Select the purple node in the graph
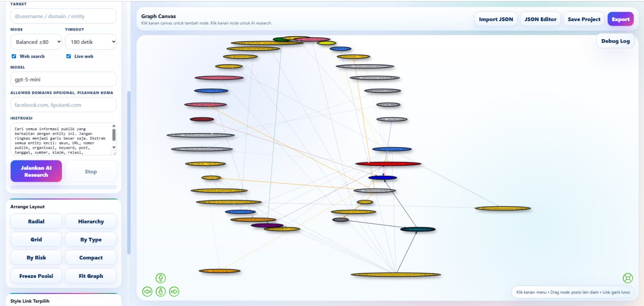644x306 pixels. pyautogui.click(x=267, y=226)
